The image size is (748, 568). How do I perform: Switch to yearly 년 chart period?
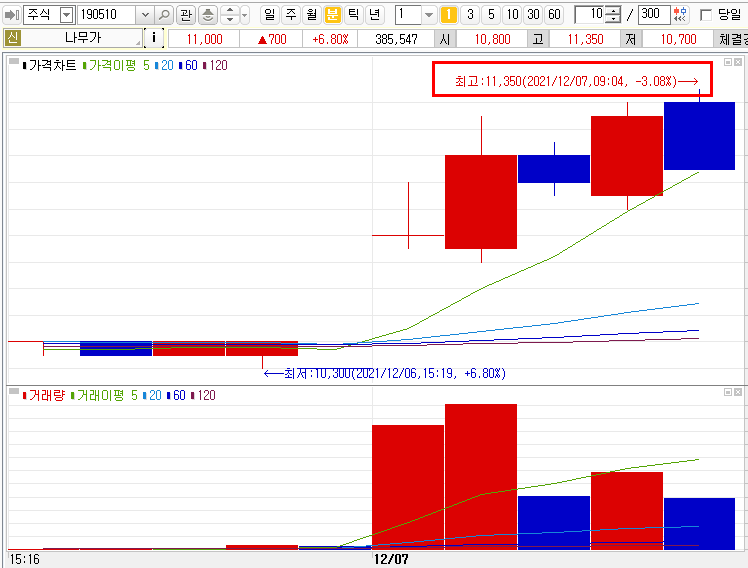click(x=374, y=15)
